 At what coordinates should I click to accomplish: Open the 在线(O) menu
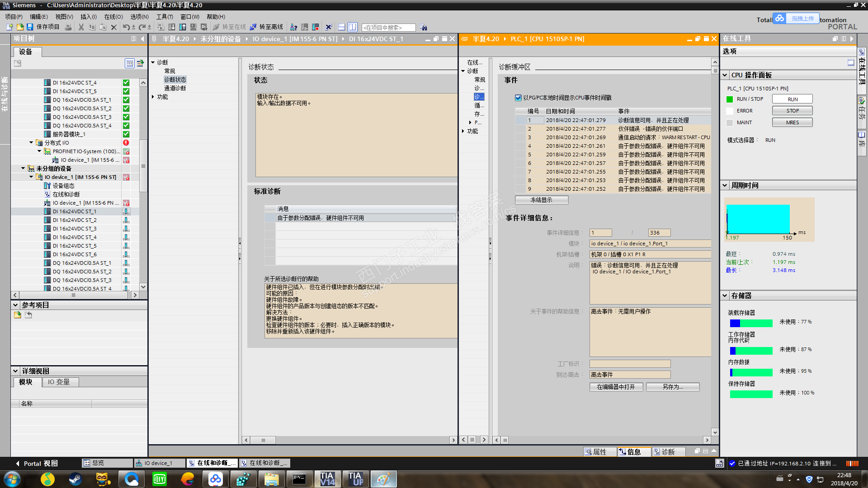pos(113,17)
